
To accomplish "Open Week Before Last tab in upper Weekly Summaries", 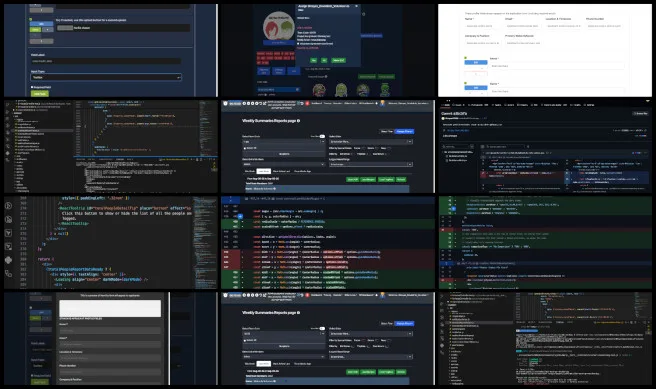I will click(281, 171).
